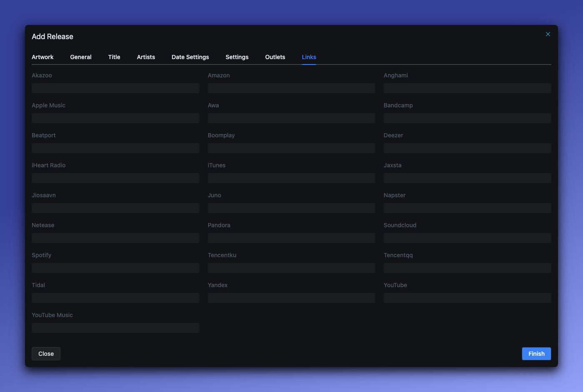Click the YouTube link input field
The width and height of the screenshot is (583, 392).
coord(467,298)
